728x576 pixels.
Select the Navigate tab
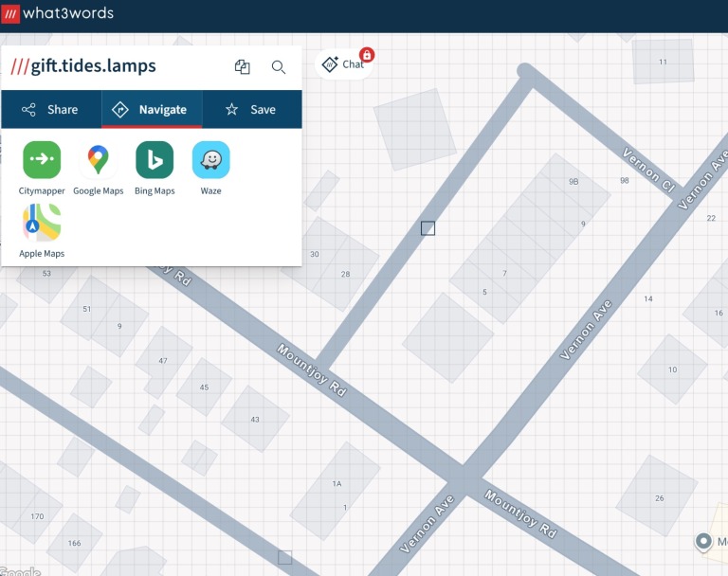coord(152,109)
